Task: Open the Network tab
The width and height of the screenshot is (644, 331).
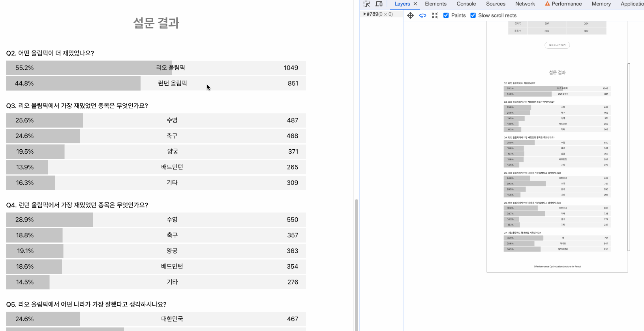Action: click(x=525, y=4)
